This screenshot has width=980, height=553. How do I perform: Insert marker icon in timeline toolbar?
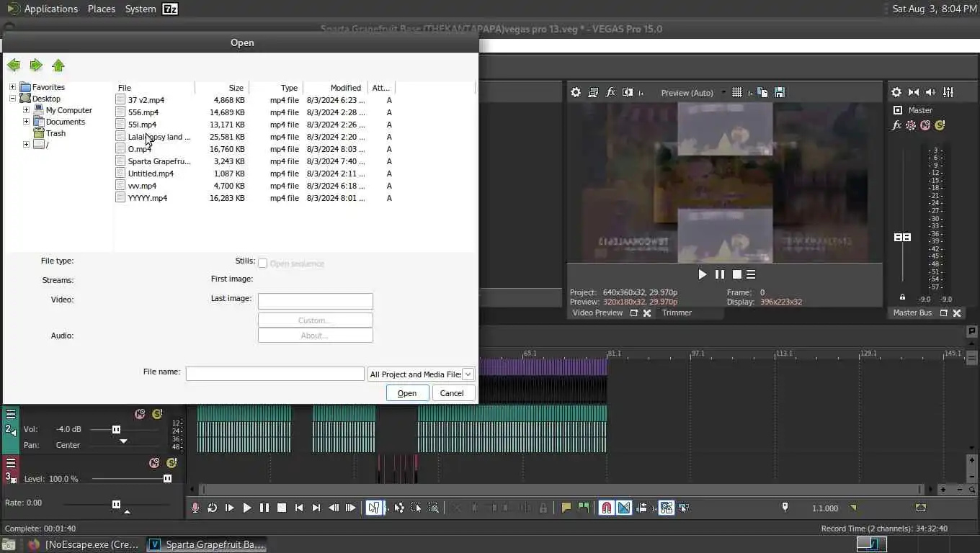(x=566, y=508)
